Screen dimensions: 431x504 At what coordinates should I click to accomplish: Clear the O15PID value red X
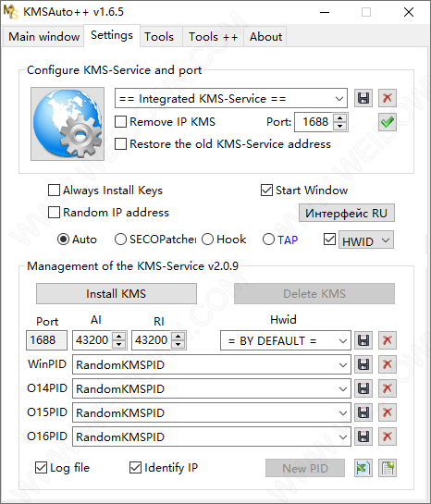click(388, 412)
